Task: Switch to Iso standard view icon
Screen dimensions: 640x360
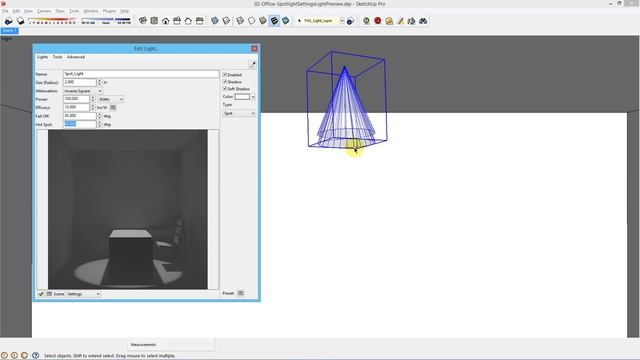Action: [142, 20]
